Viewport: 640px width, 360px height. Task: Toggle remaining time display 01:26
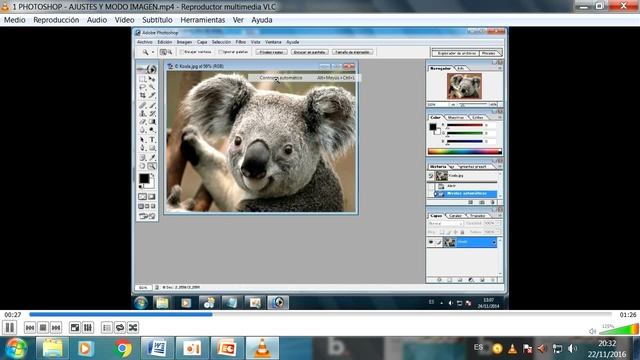tap(628, 315)
